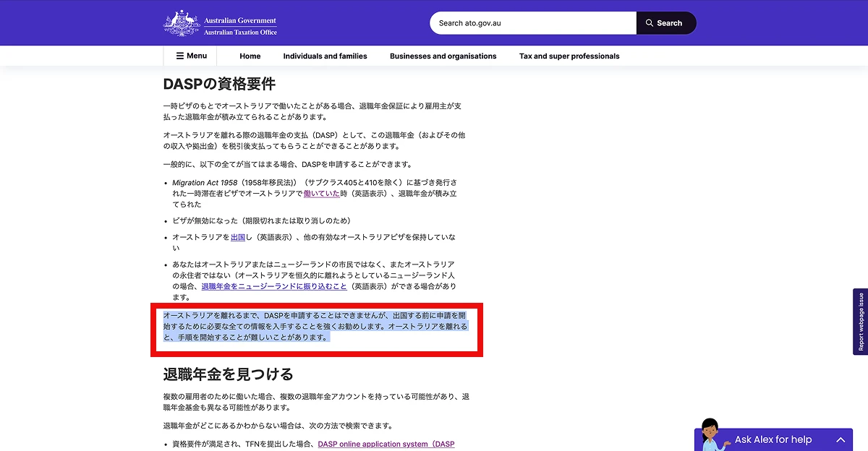Click the highlighted paragraph about leaving Australia
The image size is (868, 451).
[315, 327]
